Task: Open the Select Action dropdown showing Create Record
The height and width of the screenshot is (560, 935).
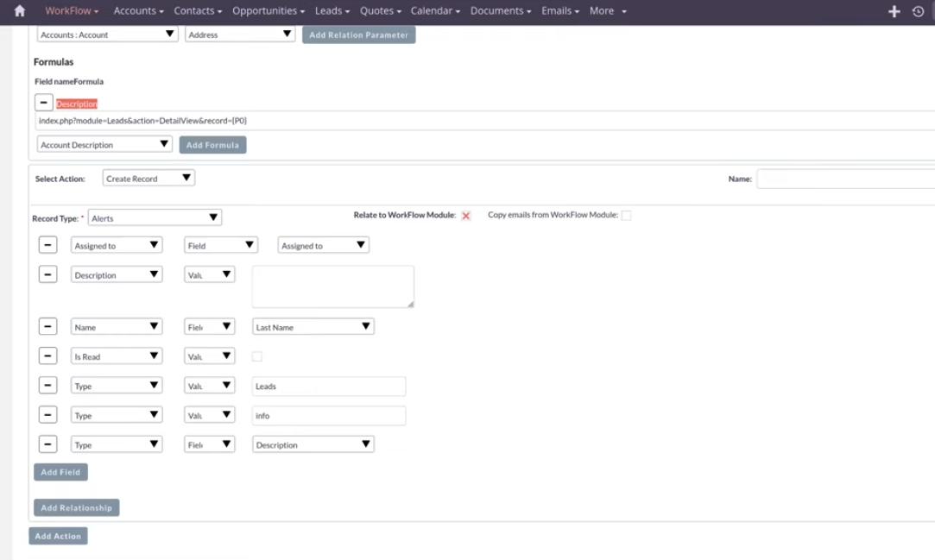Action: coord(148,177)
